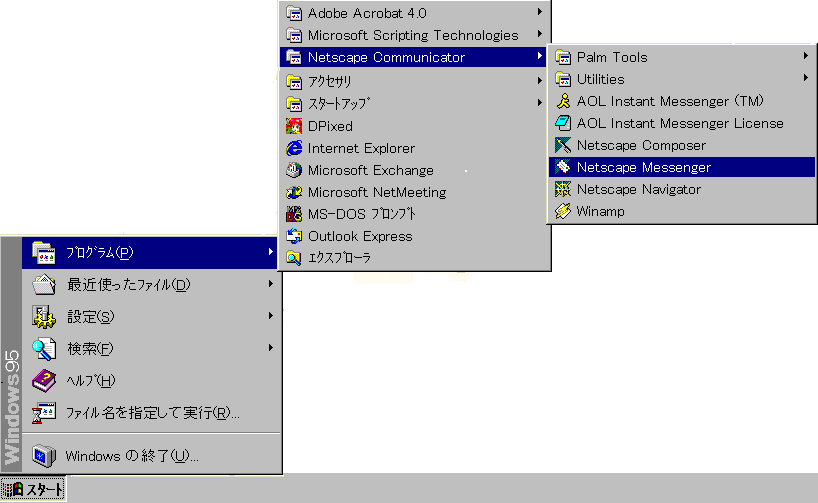Viewport: 818px width, 503px height.
Task: Select the ヘルプ(H) Start menu entry
Action: coord(151,381)
